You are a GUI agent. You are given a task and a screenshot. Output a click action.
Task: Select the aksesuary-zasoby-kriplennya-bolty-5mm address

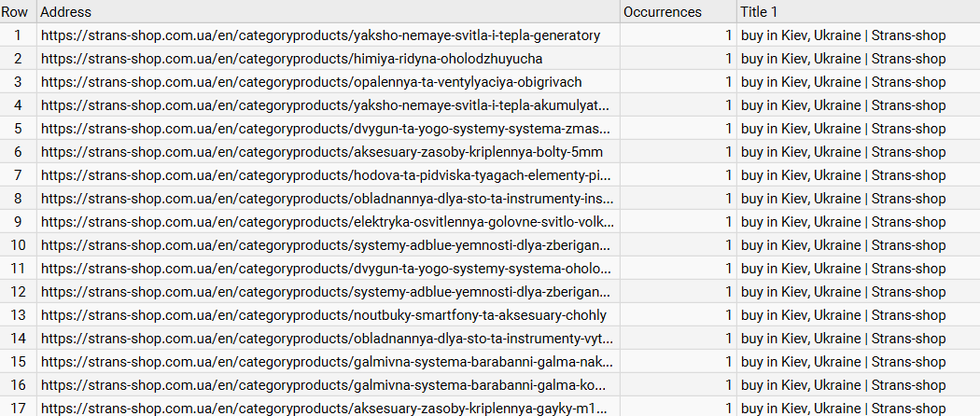(322, 152)
